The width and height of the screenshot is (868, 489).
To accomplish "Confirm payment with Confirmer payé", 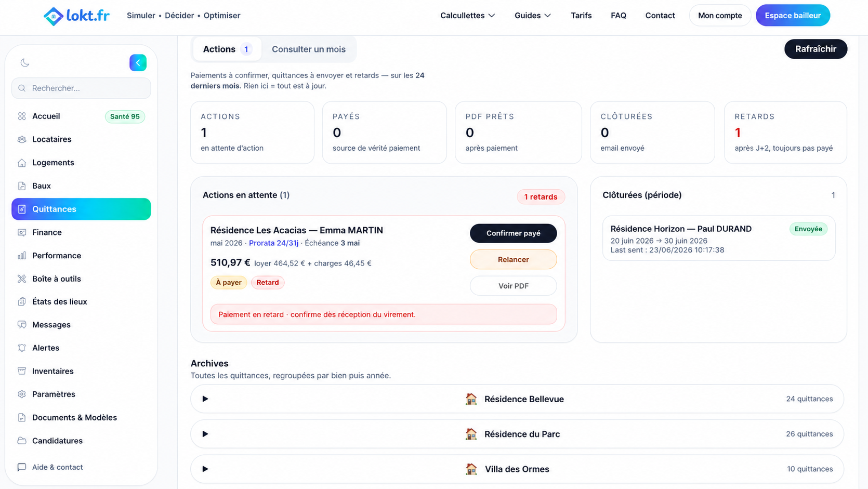I will point(513,233).
